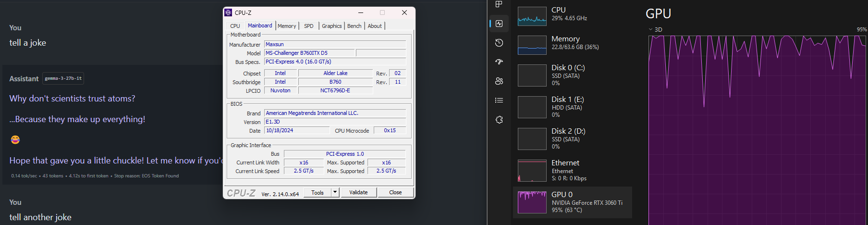868x225 pixels.
Task: Open the About tab in CPU-Z
Action: pyautogui.click(x=375, y=26)
